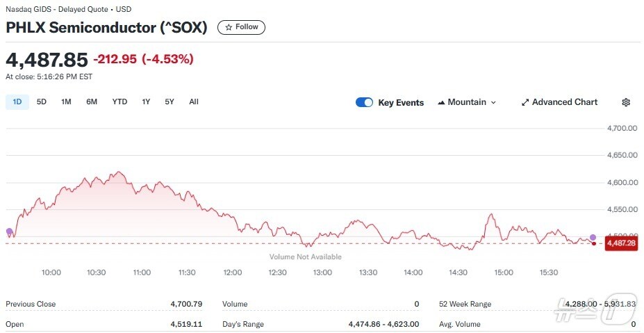The width and height of the screenshot is (644, 333).
Task: Click the mountain chart type icon
Action: coord(441,103)
